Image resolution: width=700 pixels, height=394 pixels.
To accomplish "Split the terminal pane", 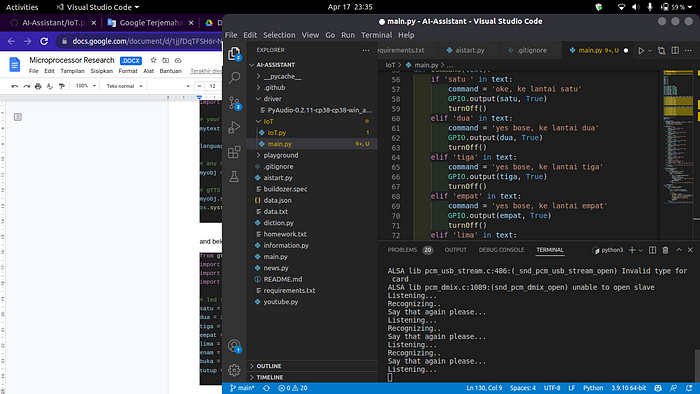I will pyautogui.click(x=652, y=250).
